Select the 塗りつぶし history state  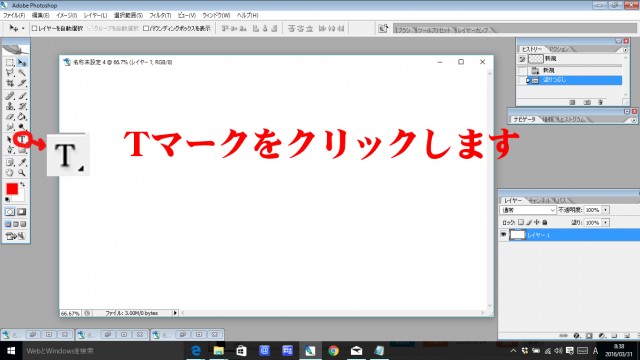coord(574,80)
